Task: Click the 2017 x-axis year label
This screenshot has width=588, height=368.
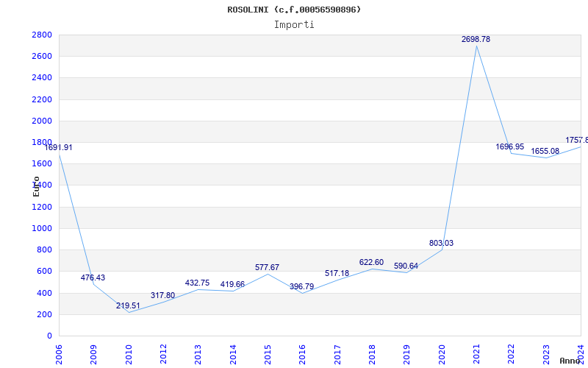Action: 337,355
